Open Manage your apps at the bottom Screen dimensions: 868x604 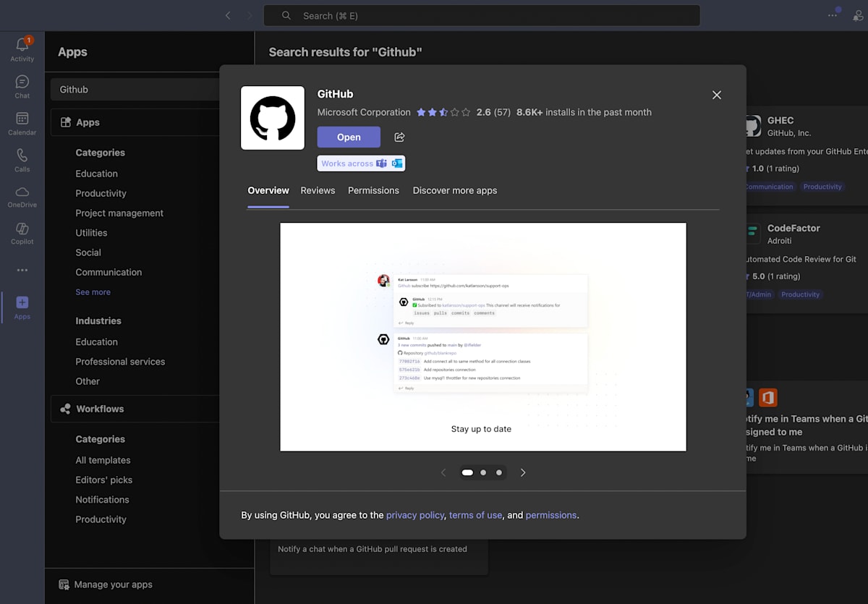coord(112,584)
